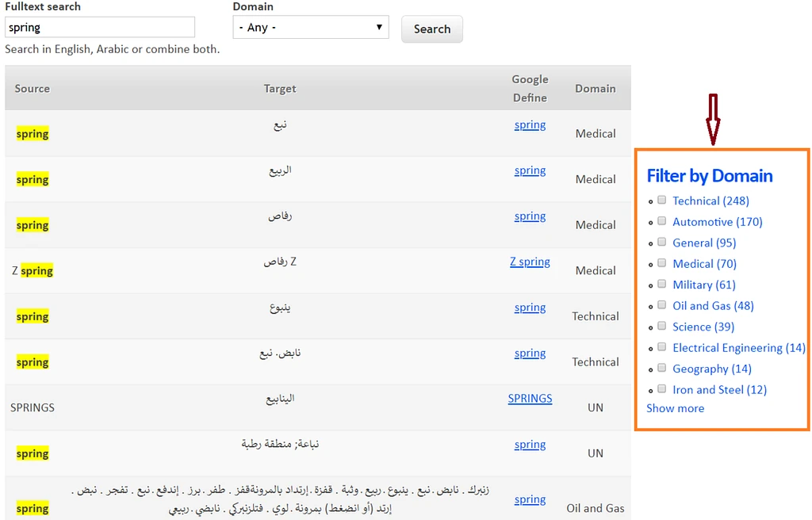Open the Automotive (170) domain link
Image resolution: width=812 pixels, height=520 pixels.
pyautogui.click(x=717, y=222)
